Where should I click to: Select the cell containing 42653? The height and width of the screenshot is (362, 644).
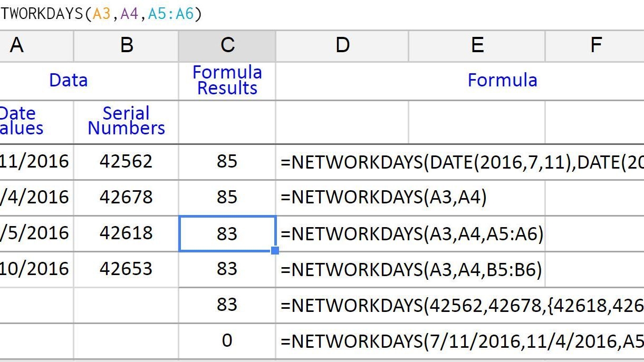point(126,269)
